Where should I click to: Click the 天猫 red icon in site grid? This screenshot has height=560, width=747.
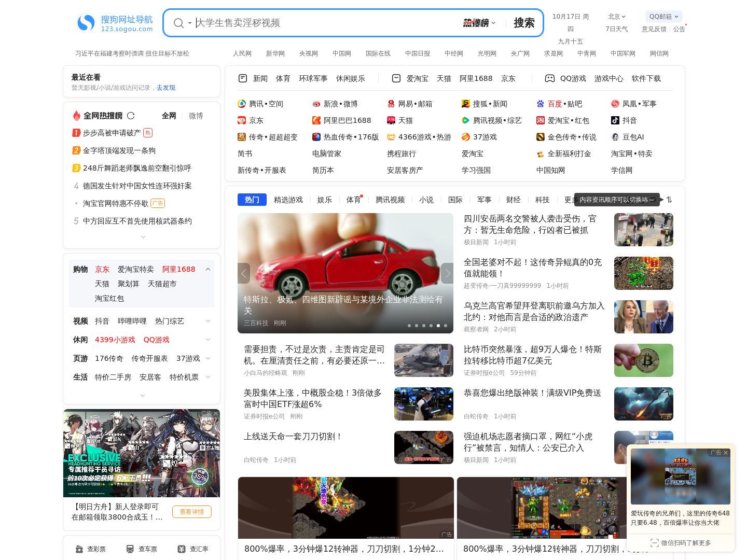pos(391,120)
